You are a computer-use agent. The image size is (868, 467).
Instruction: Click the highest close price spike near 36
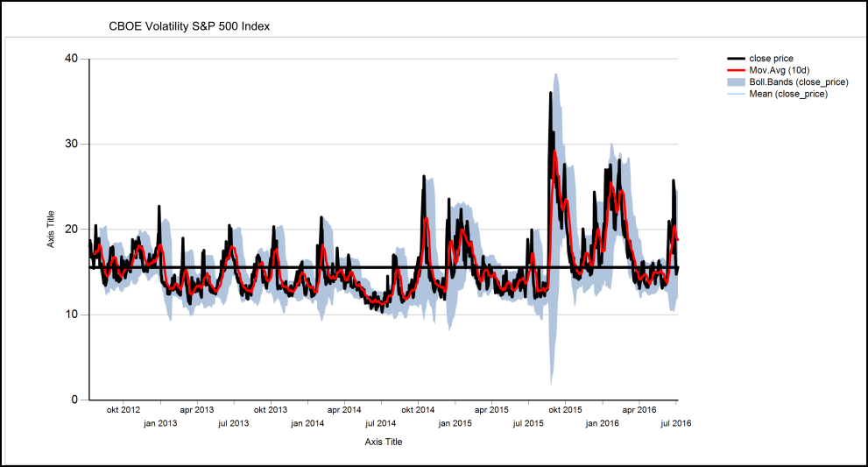tap(550, 94)
